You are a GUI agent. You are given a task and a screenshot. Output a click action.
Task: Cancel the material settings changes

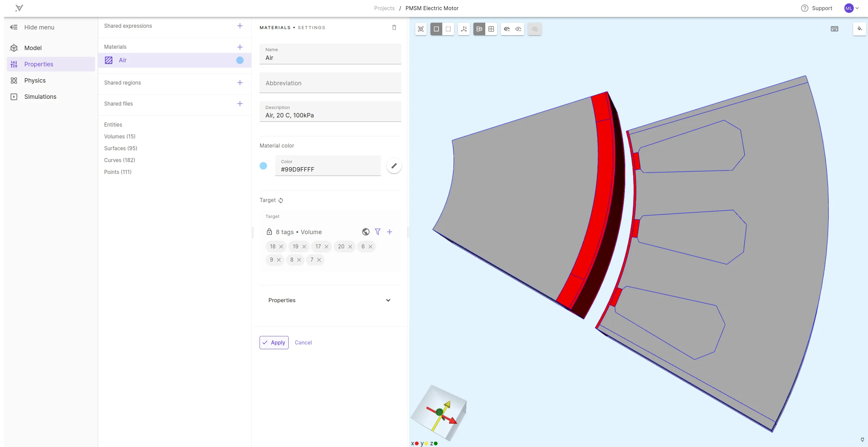point(303,342)
